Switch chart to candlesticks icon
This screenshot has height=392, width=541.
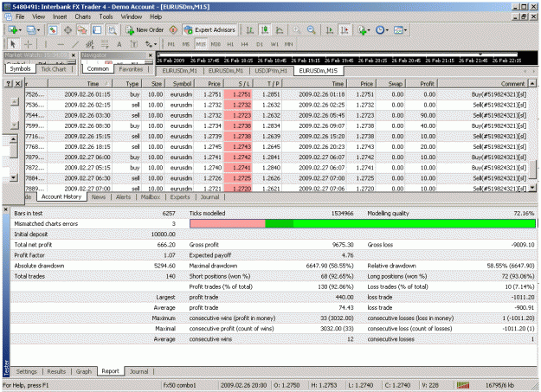265,30
